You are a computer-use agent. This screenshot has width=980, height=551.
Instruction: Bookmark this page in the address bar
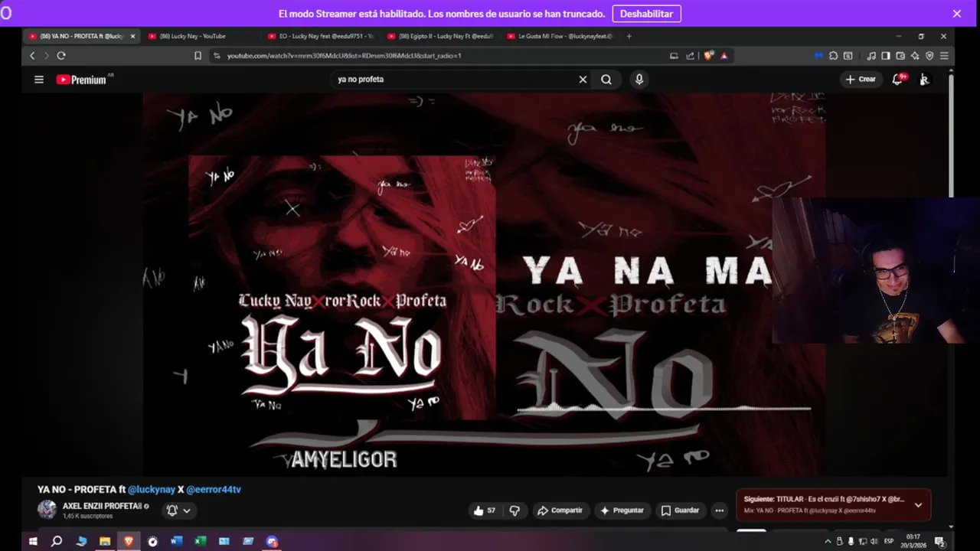198,55
